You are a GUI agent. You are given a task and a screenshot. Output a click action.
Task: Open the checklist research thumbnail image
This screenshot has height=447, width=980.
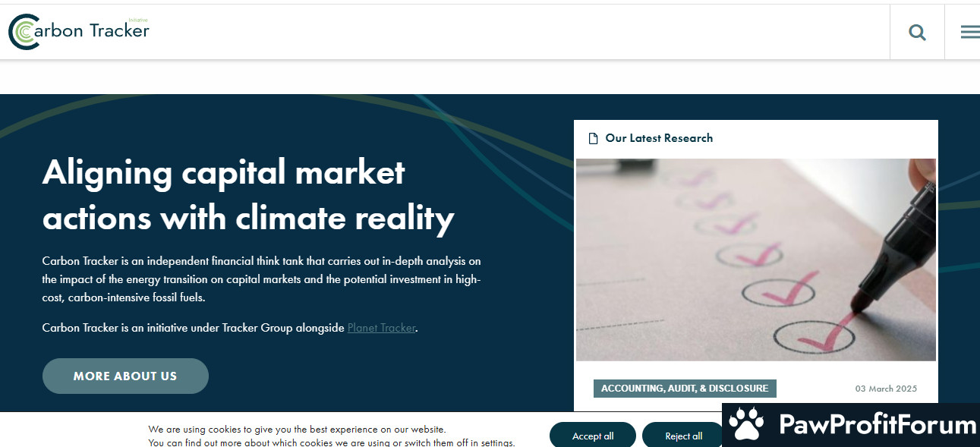(x=756, y=260)
